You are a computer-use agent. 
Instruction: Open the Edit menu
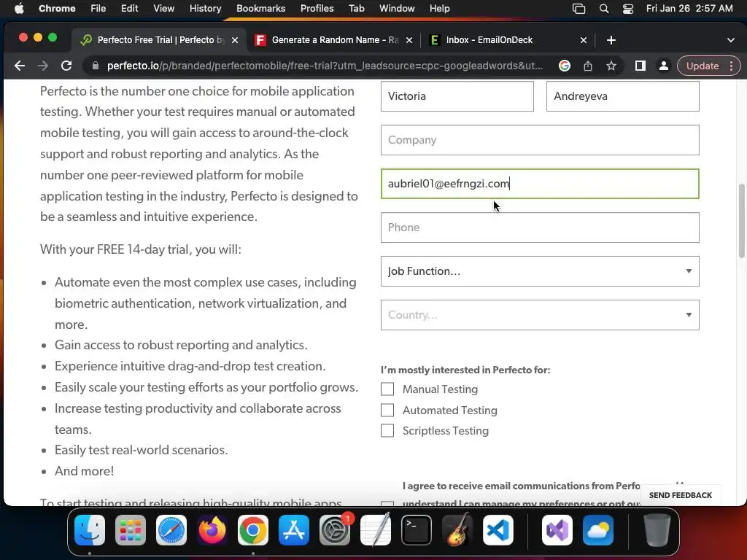(129, 8)
